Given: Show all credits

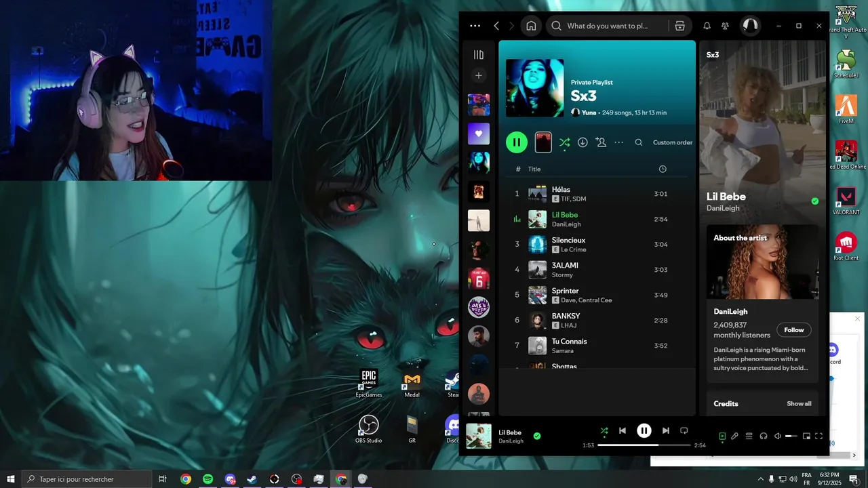Looking at the screenshot, I should 799,403.
